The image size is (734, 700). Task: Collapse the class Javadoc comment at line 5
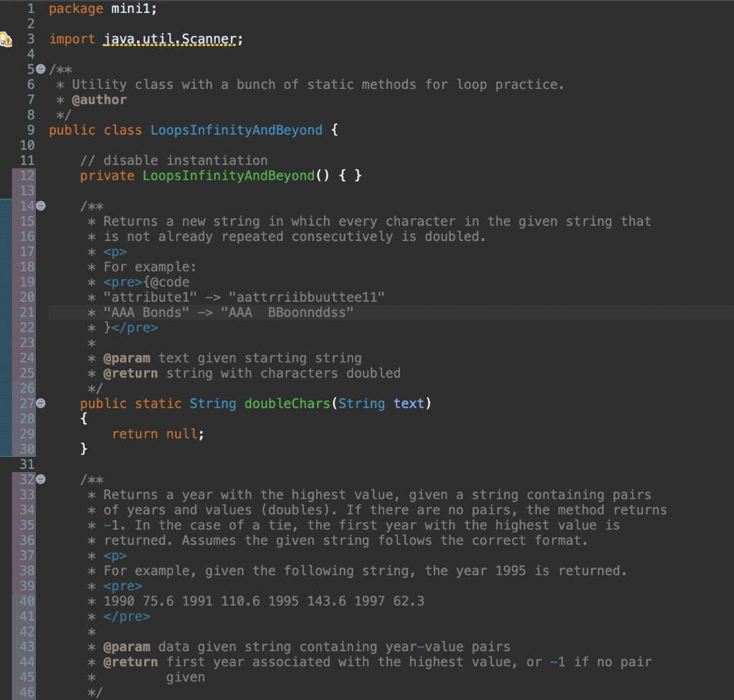41,70
